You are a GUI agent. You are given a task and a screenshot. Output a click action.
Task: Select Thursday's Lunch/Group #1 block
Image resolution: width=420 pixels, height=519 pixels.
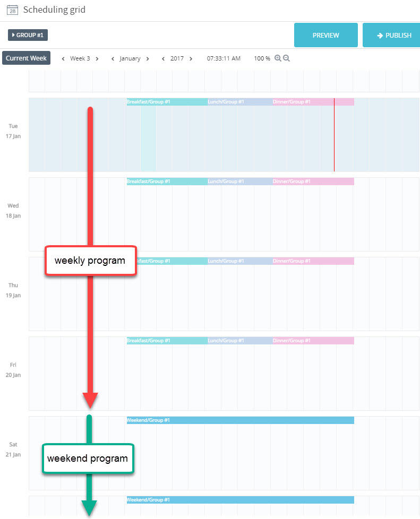240,261
